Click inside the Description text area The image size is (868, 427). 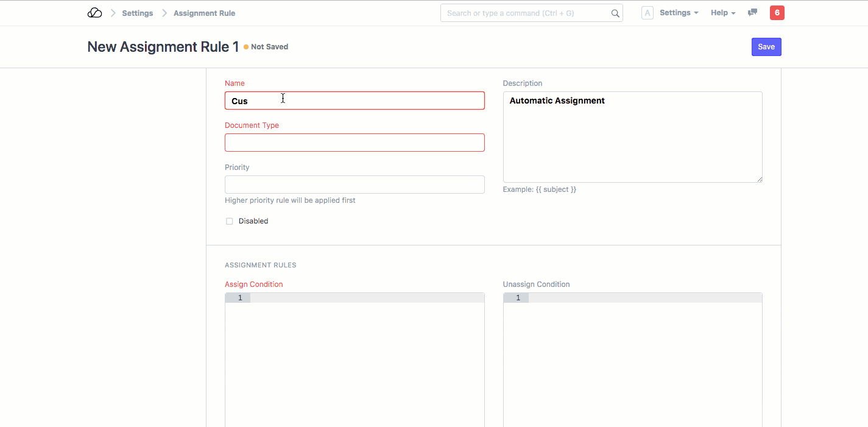click(632, 137)
